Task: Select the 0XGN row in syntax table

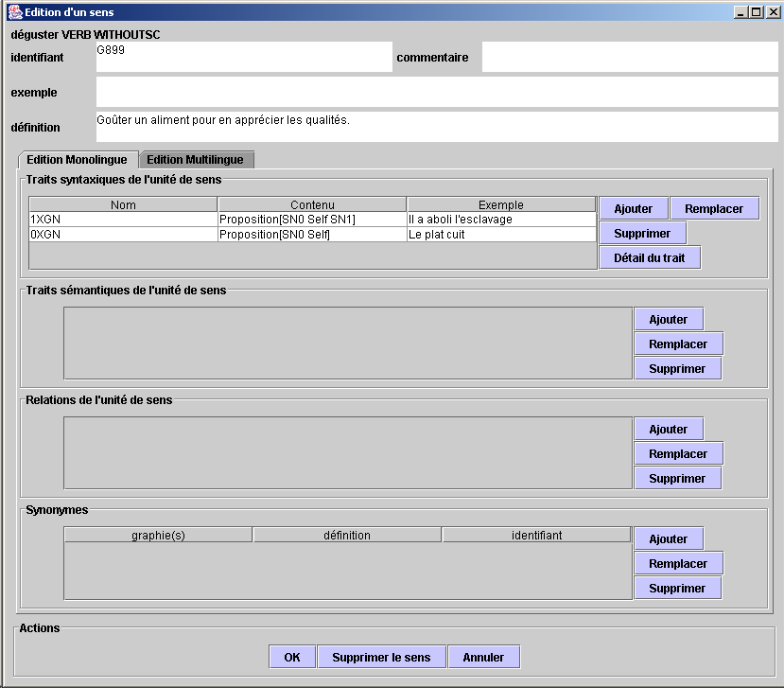Action: click(x=123, y=235)
